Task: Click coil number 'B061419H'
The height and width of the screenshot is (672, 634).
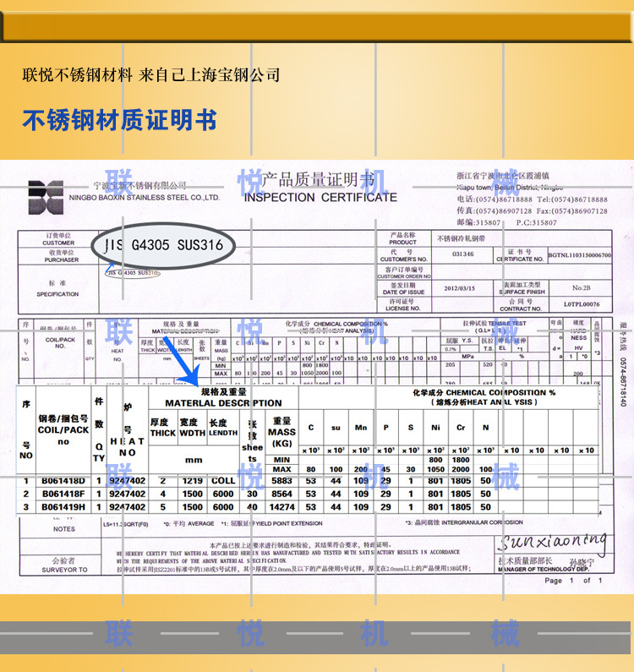Action: [x=63, y=507]
